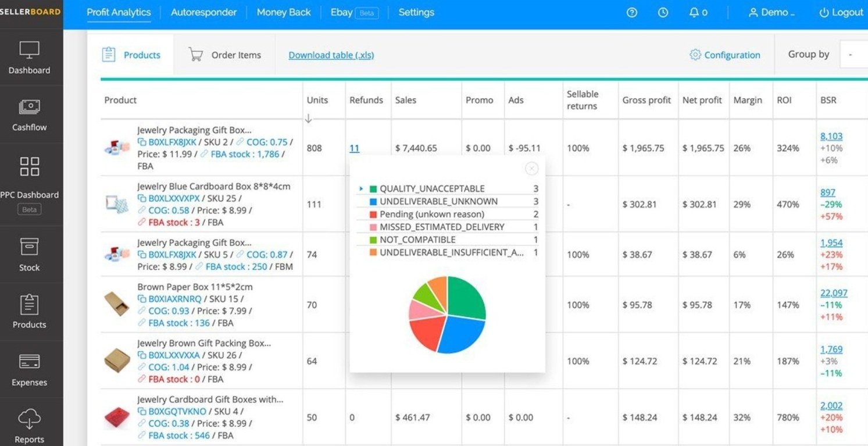Sort by Margin column header
The width and height of the screenshot is (868, 446).
747,100
